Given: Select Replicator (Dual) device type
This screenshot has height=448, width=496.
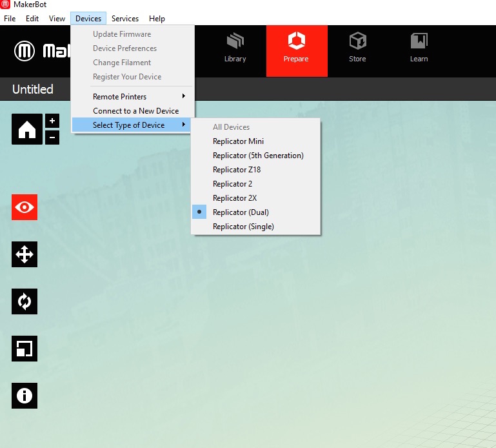Looking at the screenshot, I should tap(256, 212).
